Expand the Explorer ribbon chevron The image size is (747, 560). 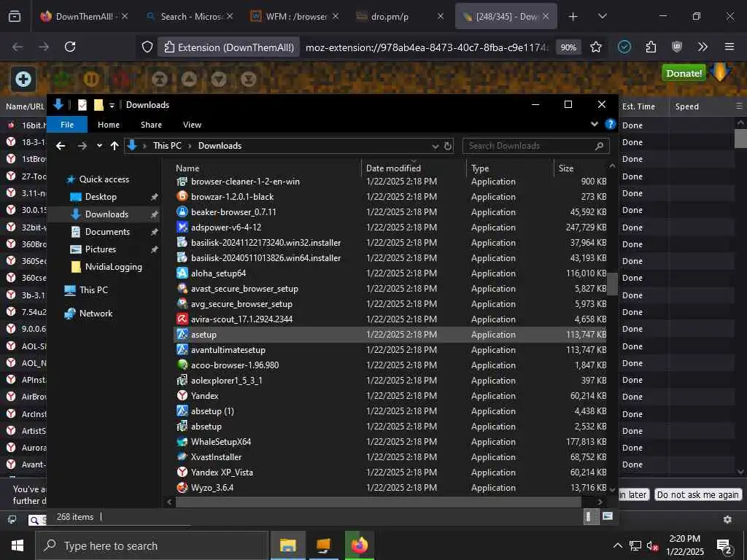pyautogui.click(x=594, y=124)
